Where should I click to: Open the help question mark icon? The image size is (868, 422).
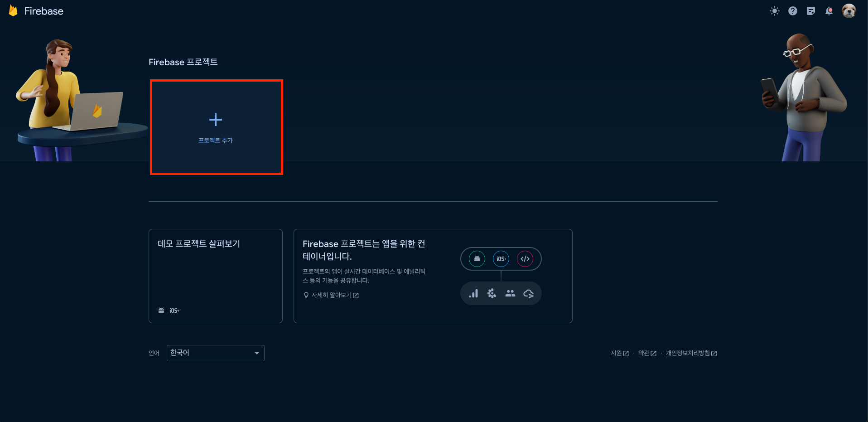[x=793, y=11]
